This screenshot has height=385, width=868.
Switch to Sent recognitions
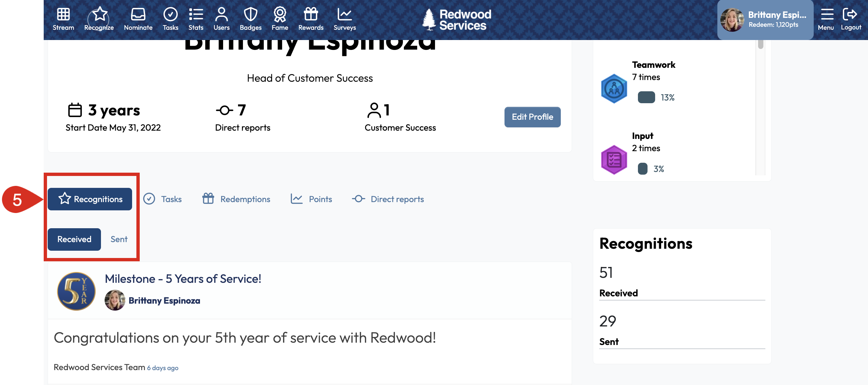(119, 239)
